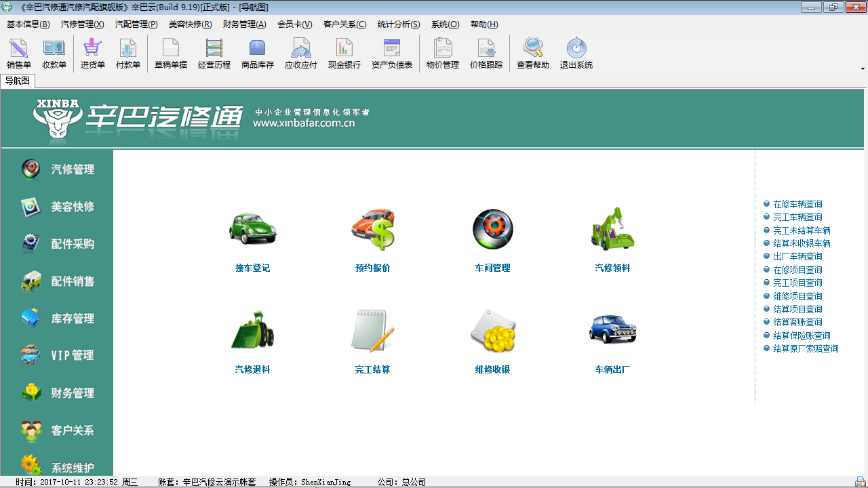Open the 会员卡(V) menu
The width and height of the screenshot is (868, 488).
click(x=295, y=24)
